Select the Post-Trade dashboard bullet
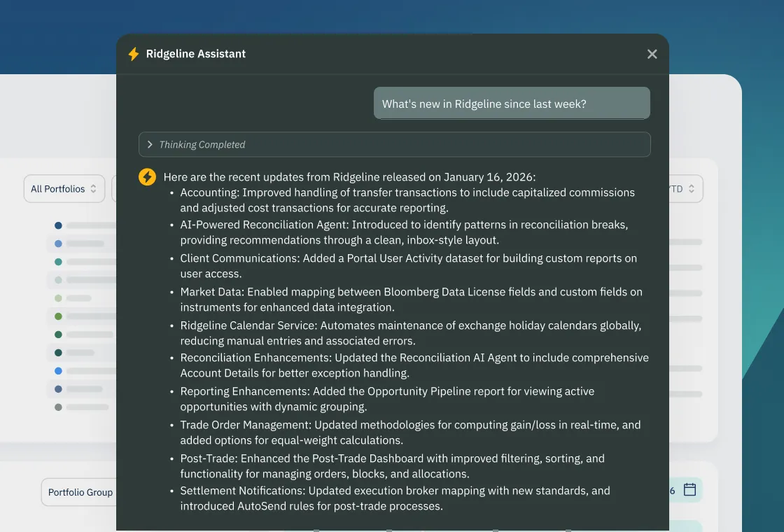This screenshot has height=532, width=784. pos(393,466)
